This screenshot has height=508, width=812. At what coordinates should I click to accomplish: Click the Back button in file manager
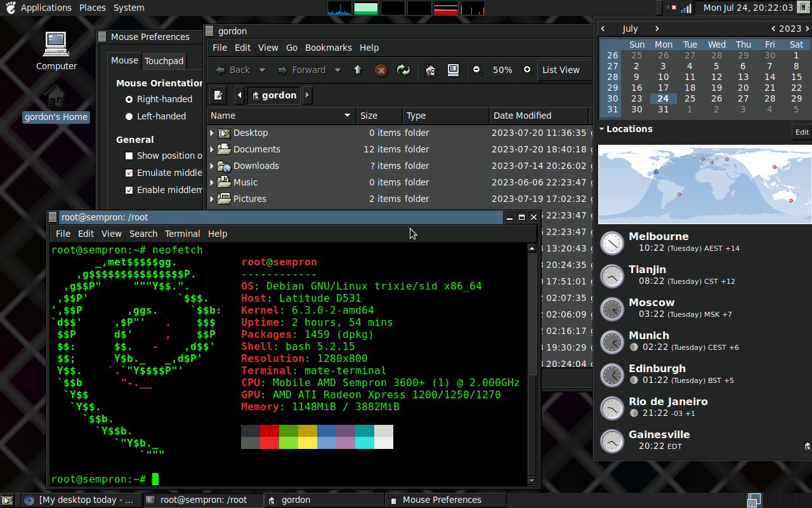coord(233,70)
